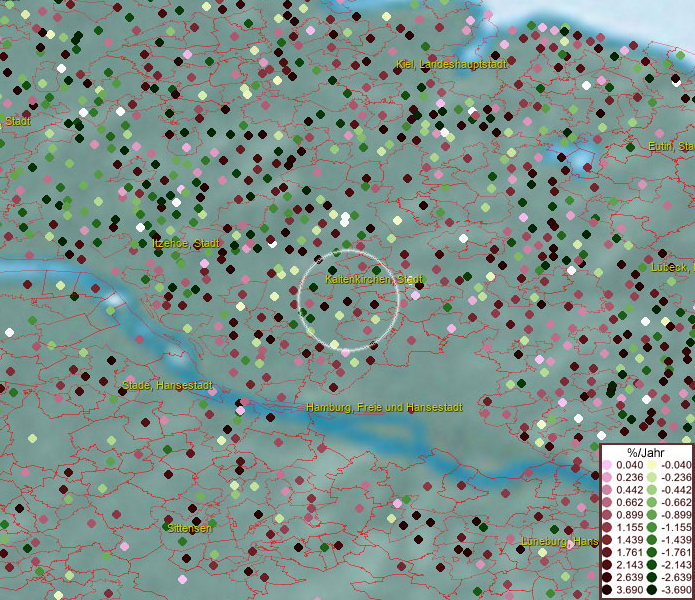Click the %/Jahr legend title

(645, 452)
